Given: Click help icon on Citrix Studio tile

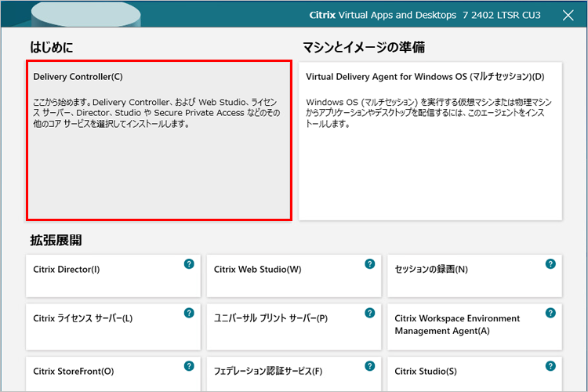Looking at the screenshot, I should pyautogui.click(x=550, y=366).
